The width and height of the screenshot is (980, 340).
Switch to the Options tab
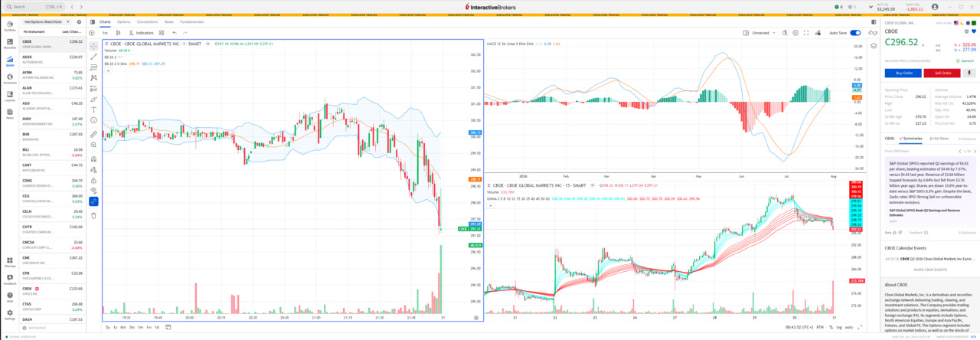[x=124, y=22]
